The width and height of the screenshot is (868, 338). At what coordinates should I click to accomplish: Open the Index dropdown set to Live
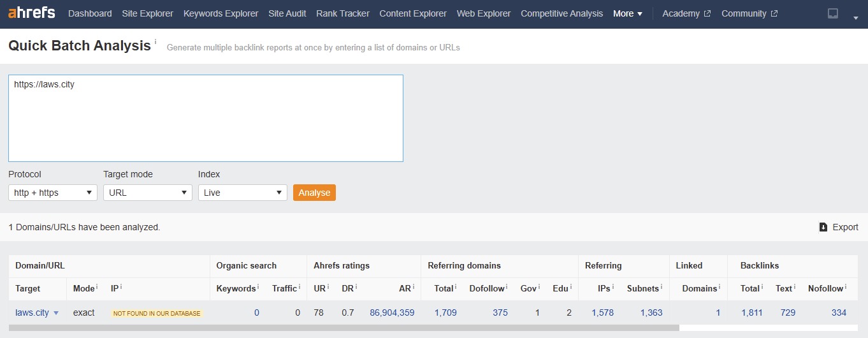point(242,193)
